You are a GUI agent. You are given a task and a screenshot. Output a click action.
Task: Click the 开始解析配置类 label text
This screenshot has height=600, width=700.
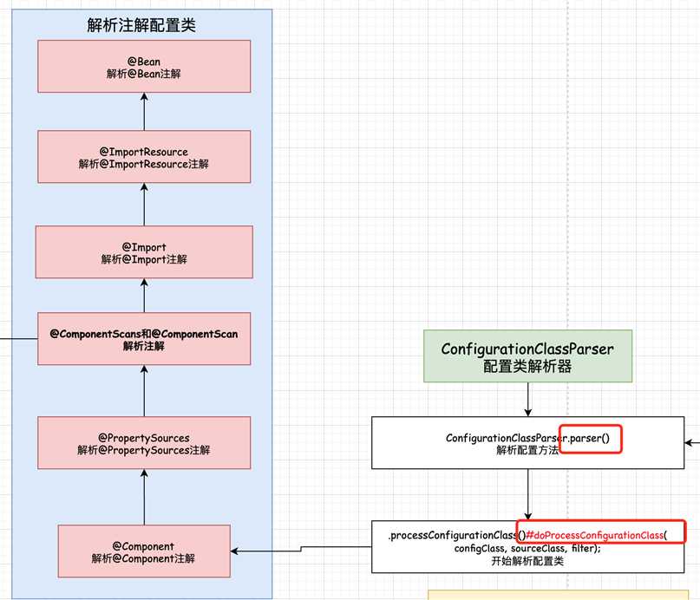(x=527, y=561)
